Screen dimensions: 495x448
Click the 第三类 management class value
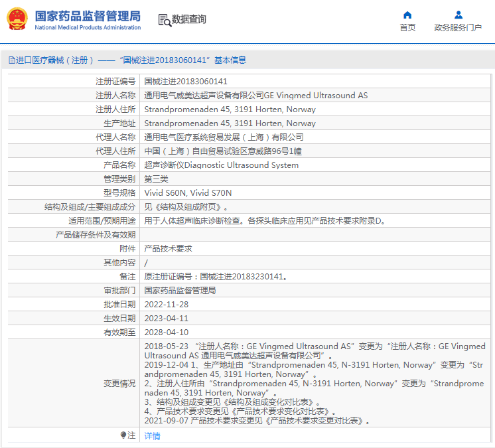point(157,179)
